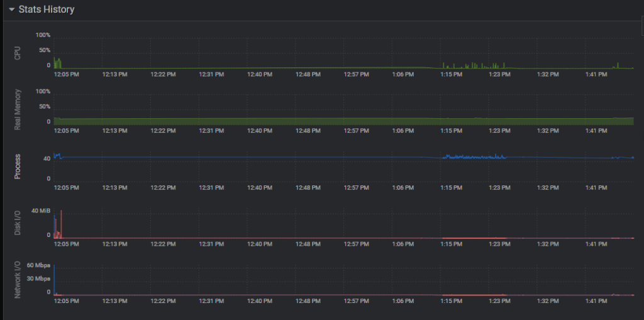Click 1:23 PM under the Process chart

(x=500, y=187)
